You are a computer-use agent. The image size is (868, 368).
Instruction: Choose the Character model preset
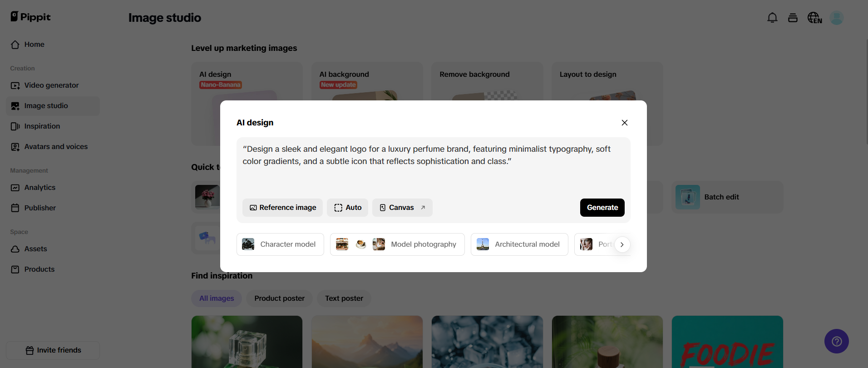[280, 244]
